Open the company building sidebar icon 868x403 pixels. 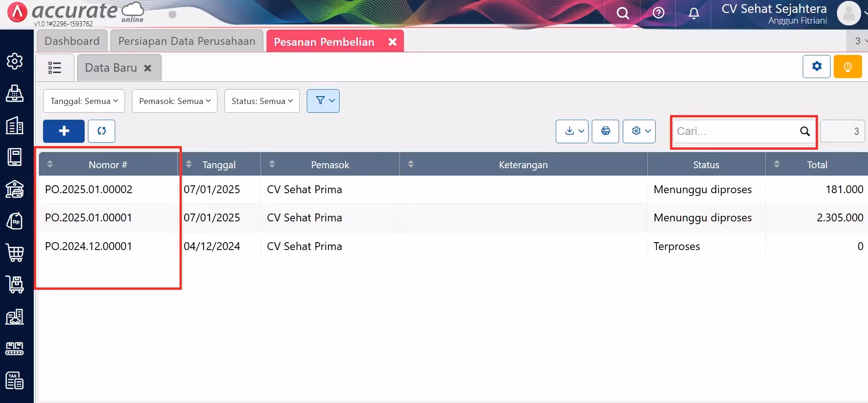pos(15,125)
